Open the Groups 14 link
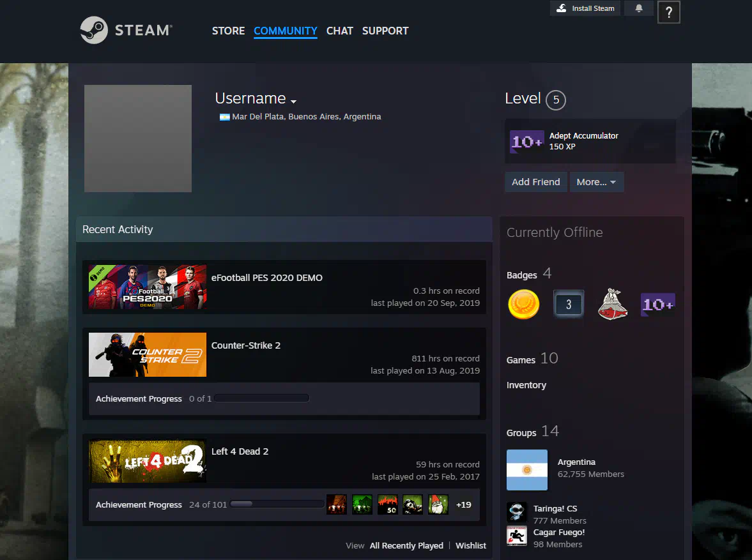This screenshot has width=752, height=560. click(x=533, y=432)
